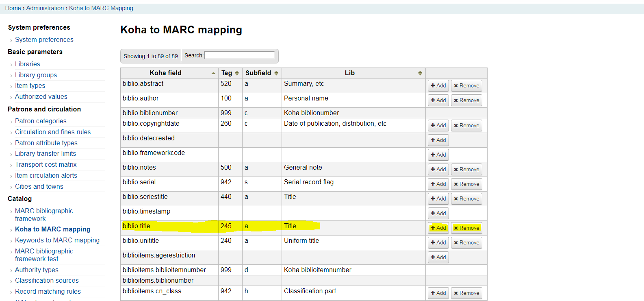644x301 pixels.
Task: Open Libraries in Basic parameters
Action: 28,64
